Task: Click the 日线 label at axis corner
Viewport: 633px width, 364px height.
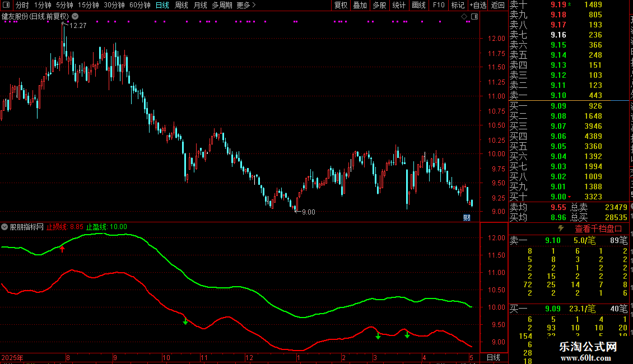Action: 494,357
